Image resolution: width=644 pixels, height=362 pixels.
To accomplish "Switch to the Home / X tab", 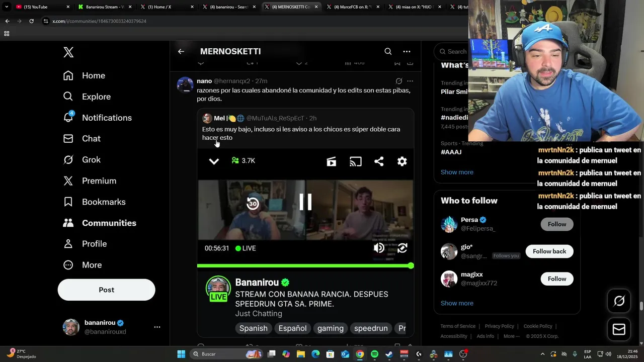I will [167, 7].
